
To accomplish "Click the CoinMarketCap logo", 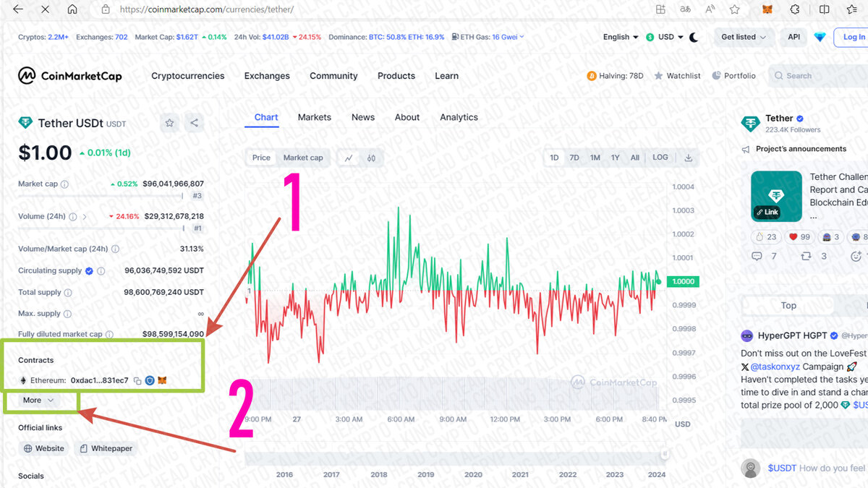I will pos(70,76).
